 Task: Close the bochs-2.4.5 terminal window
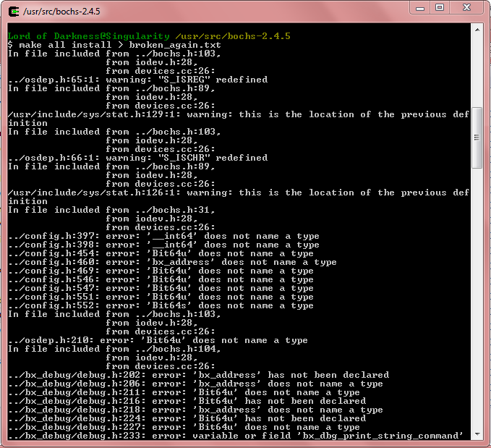[x=466, y=8]
